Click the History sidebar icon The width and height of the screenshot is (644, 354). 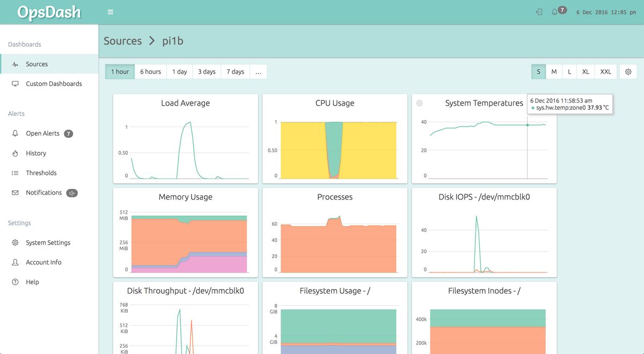click(x=15, y=153)
